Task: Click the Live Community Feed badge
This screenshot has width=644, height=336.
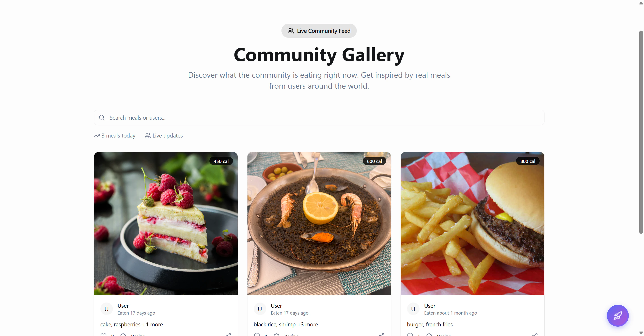Action: [x=319, y=31]
